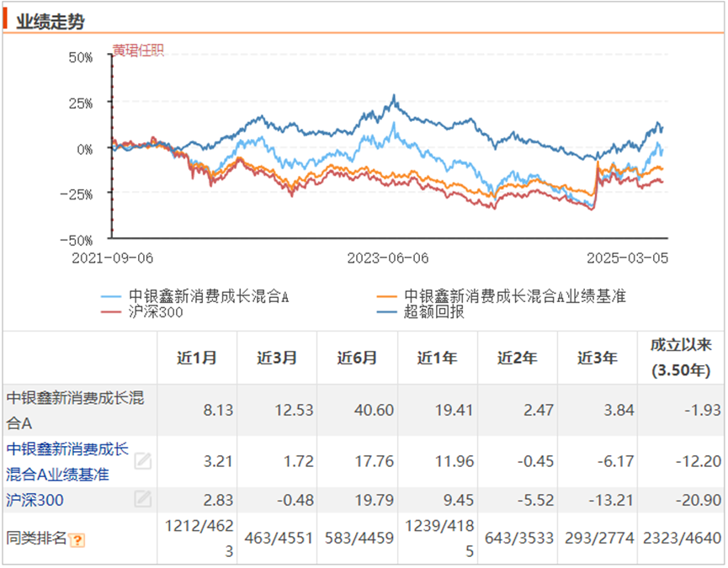This screenshot has width=728, height=568.
Task: Click the -50% y-axis label
Action: click(77, 241)
